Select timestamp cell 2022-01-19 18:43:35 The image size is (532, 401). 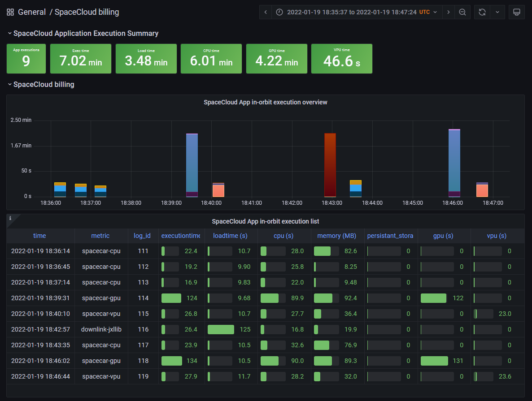point(40,345)
